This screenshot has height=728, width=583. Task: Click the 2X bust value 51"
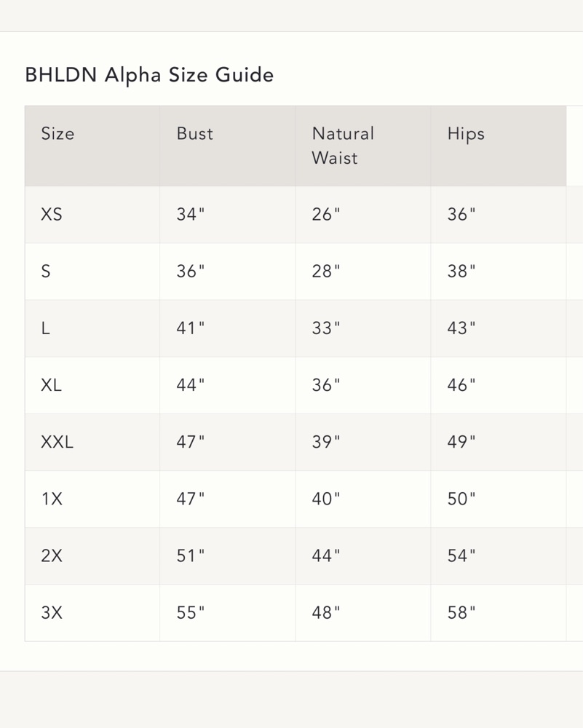(190, 555)
